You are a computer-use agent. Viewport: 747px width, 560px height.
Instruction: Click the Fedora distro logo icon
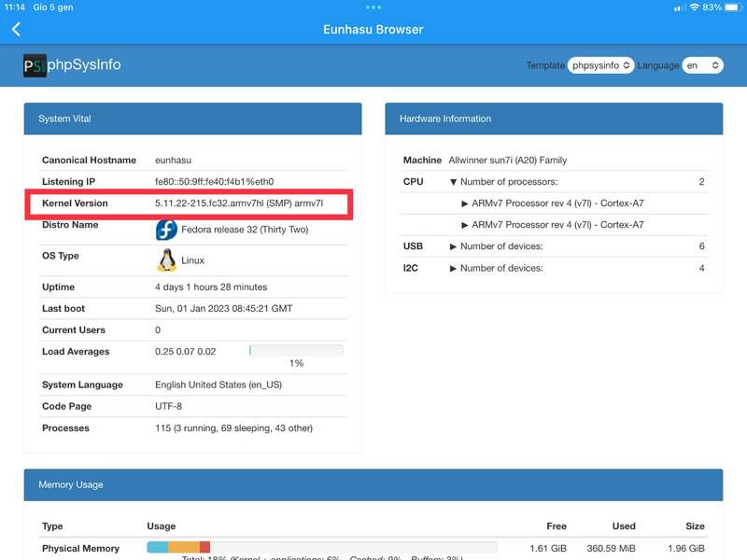coord(166,230)
